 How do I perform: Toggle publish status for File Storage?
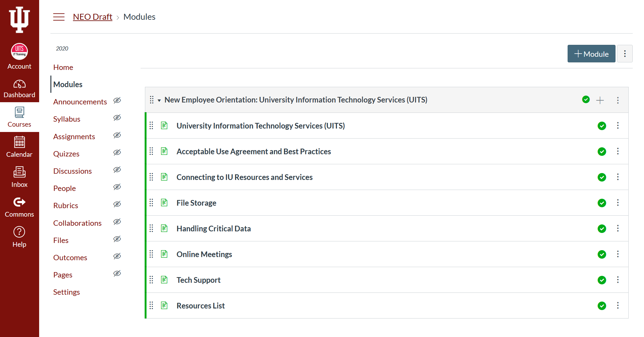602,203
